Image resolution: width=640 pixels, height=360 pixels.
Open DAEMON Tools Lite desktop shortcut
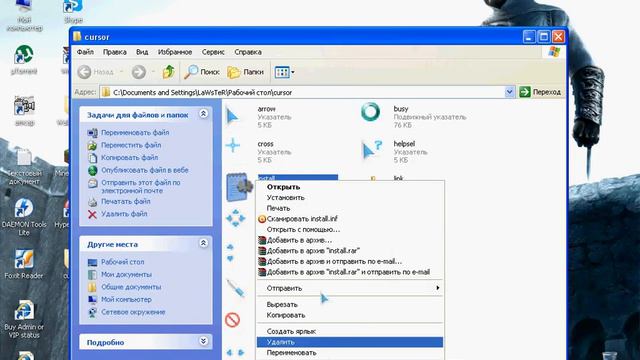(x=24, y=217)
